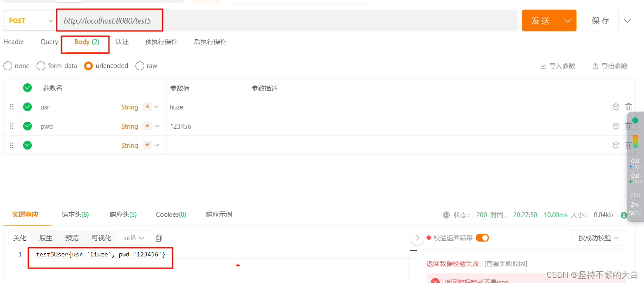Click the globe icon beside 状态
Screen dimensions: 644x283
(x=446, y=215)
